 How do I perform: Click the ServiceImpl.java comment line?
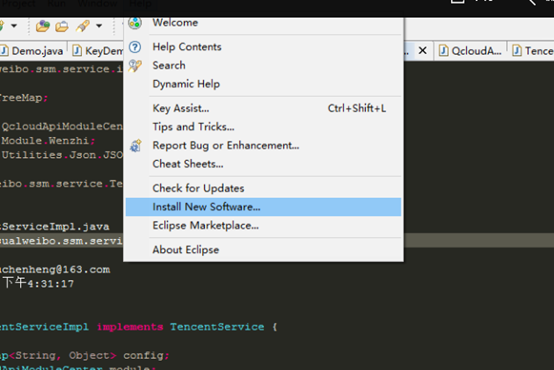(x=55, y=227)
